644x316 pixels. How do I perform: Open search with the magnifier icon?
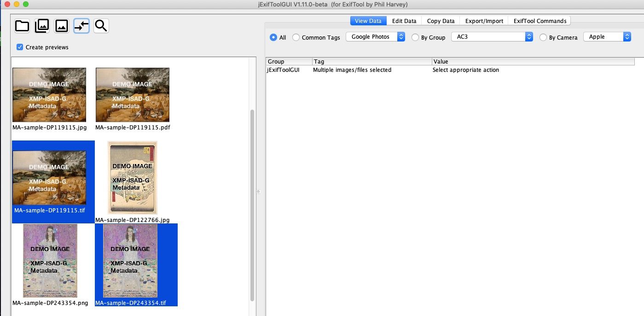(x=101, y=26)
